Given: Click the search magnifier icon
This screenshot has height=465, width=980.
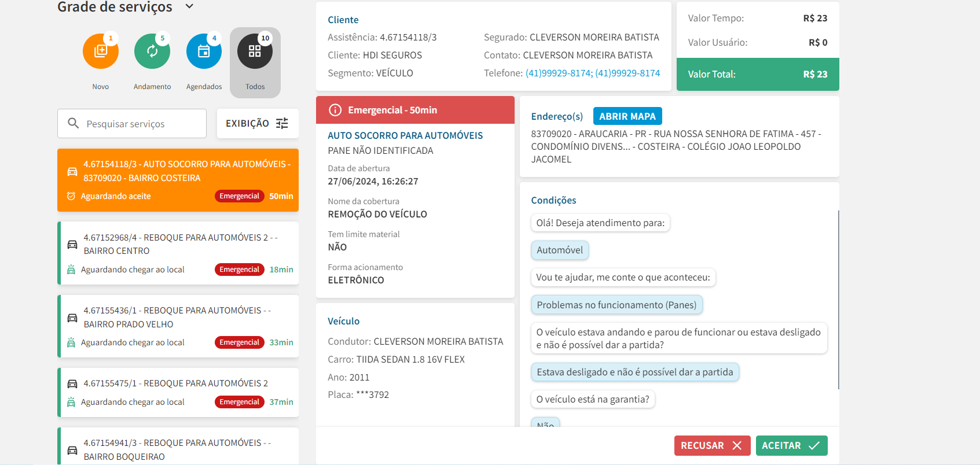Looking at the screenshot, I should click(74, 123).
